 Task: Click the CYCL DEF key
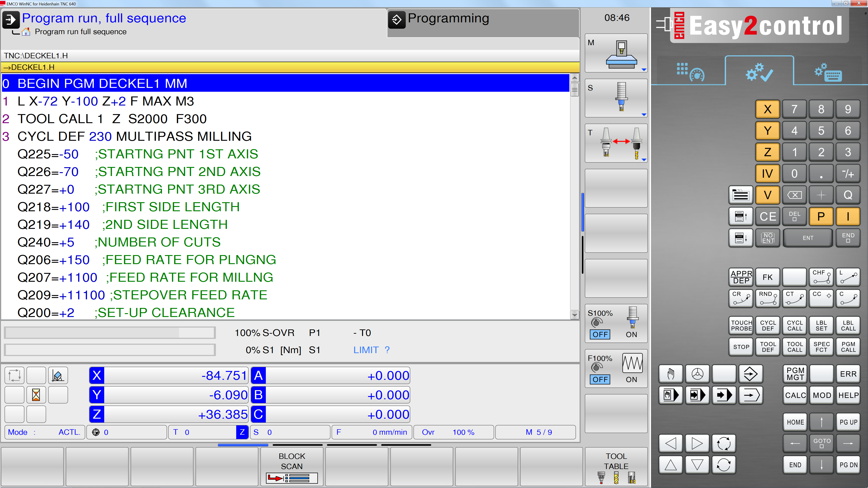767,326
